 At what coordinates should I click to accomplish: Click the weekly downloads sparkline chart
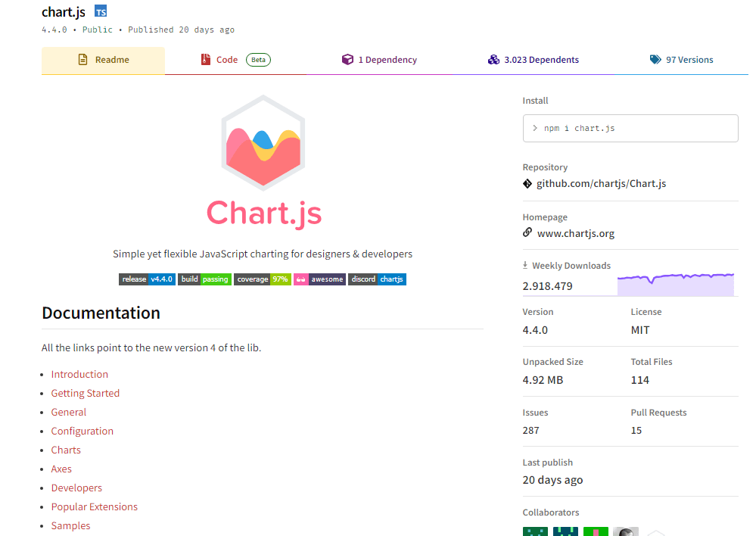676,284
